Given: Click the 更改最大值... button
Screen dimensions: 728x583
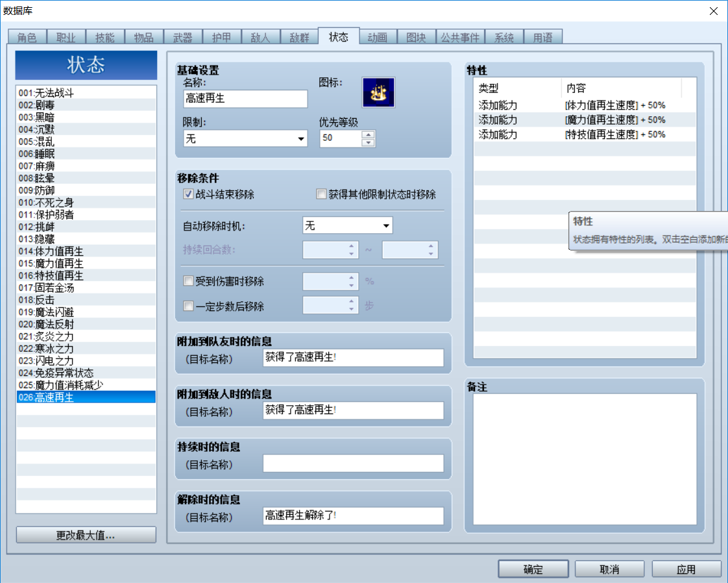Looking at the screenshot, I should pyautogui.click(x=86, y=535).
